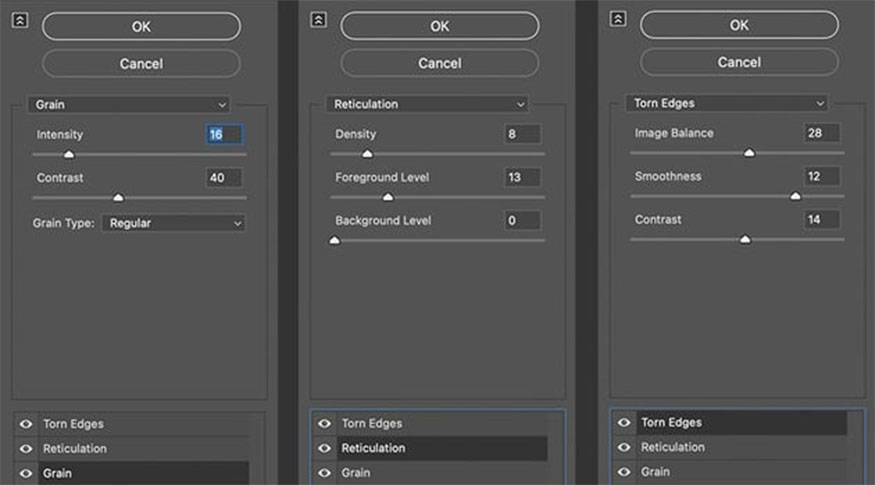
Task: Hide Torn Edges effect in left panel
Action: coord(26,424)
